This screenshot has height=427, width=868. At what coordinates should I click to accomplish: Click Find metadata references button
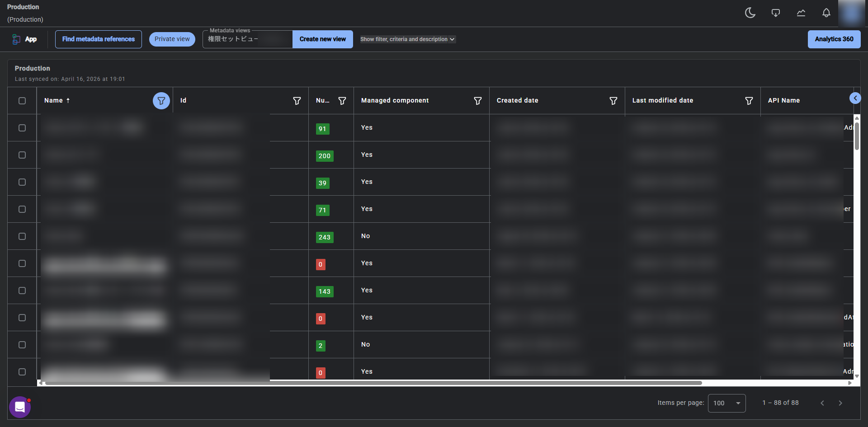coord(99,39)
